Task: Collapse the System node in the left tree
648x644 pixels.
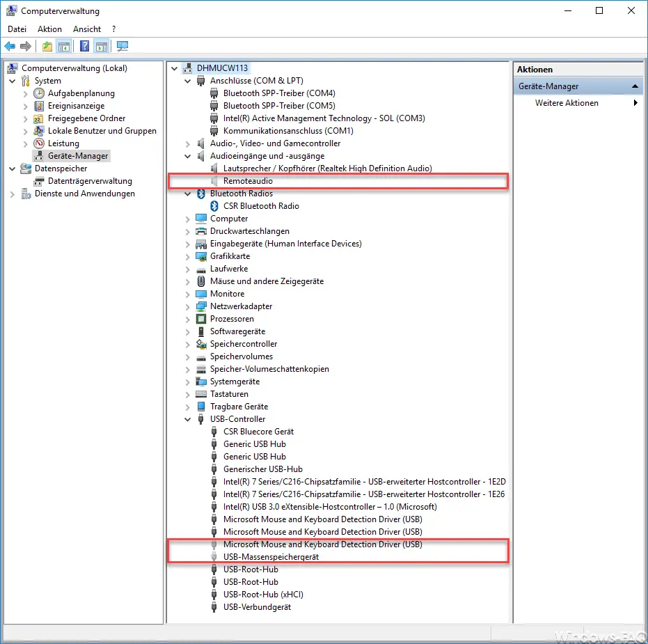Action: pos(13,81)
